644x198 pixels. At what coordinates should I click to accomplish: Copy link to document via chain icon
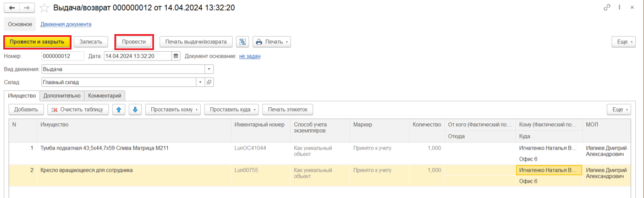click(x=607, y=8)
